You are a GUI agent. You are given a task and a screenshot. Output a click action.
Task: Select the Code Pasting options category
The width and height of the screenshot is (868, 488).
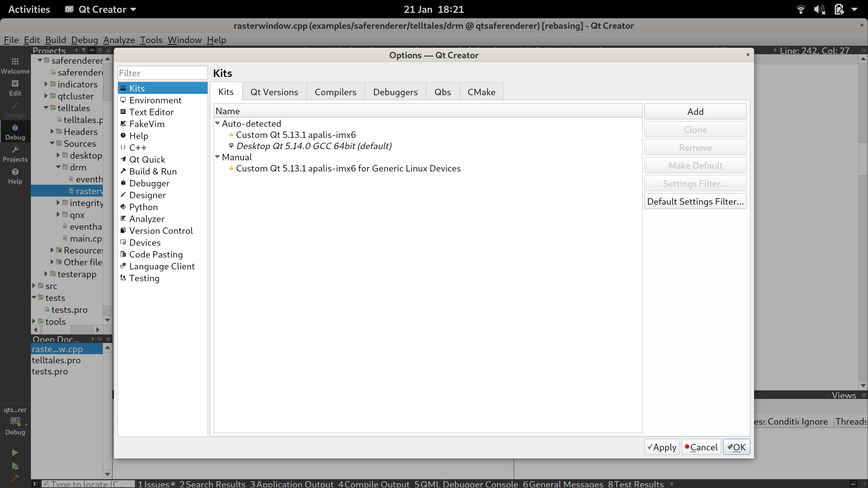pos(162,255)
